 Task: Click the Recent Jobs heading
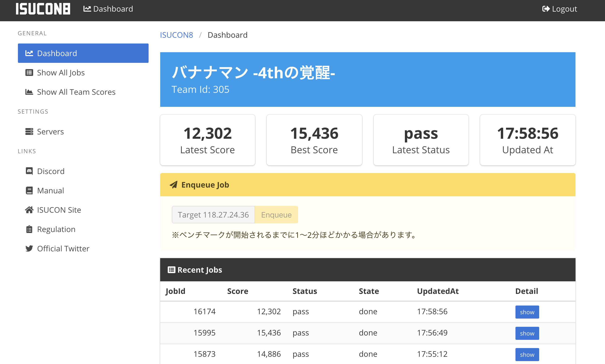pyautogui.click(x=200, y=270)
